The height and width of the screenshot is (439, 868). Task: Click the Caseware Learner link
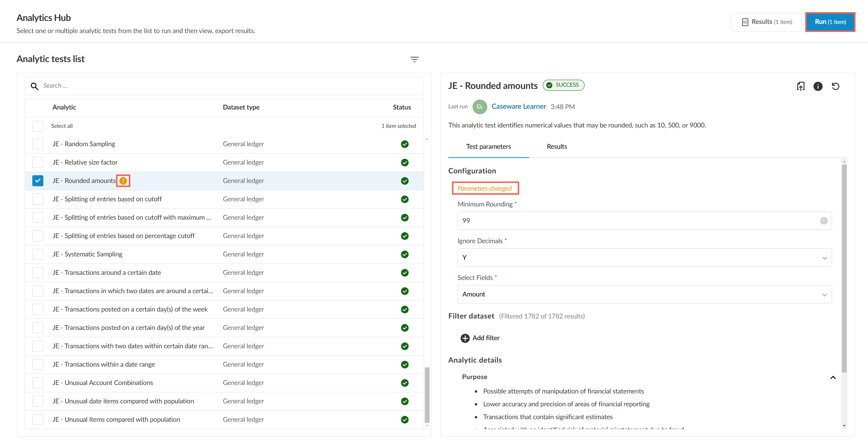pos(518,107)
